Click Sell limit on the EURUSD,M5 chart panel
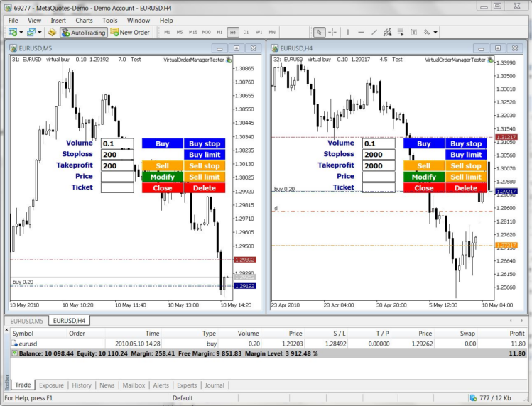 pos(205,177)
